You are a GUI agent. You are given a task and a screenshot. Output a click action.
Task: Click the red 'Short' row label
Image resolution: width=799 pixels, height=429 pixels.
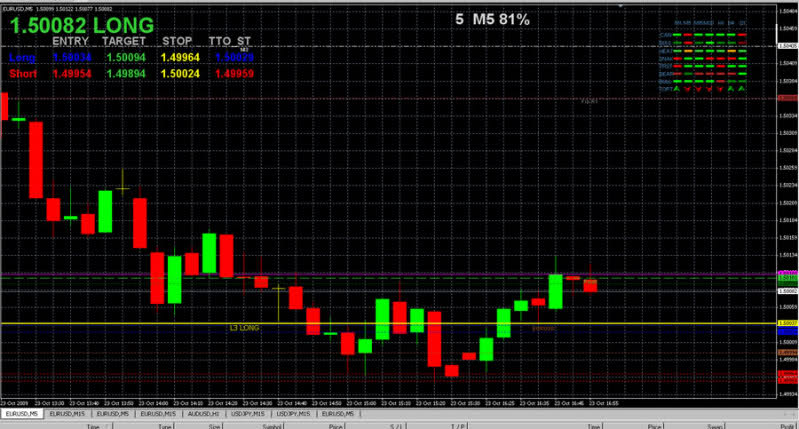tap(23, 73)
